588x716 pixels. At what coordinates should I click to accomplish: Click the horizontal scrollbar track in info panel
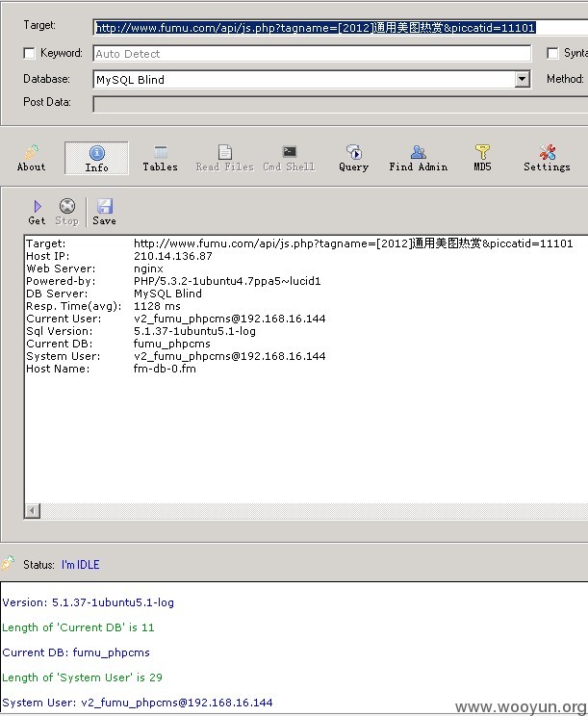[x=314, y=510]
